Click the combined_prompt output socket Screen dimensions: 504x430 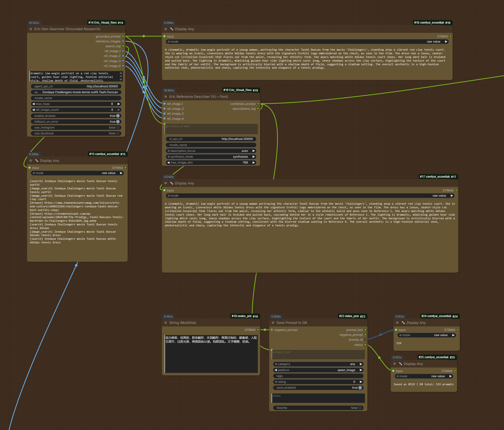[x=258, y=104]
